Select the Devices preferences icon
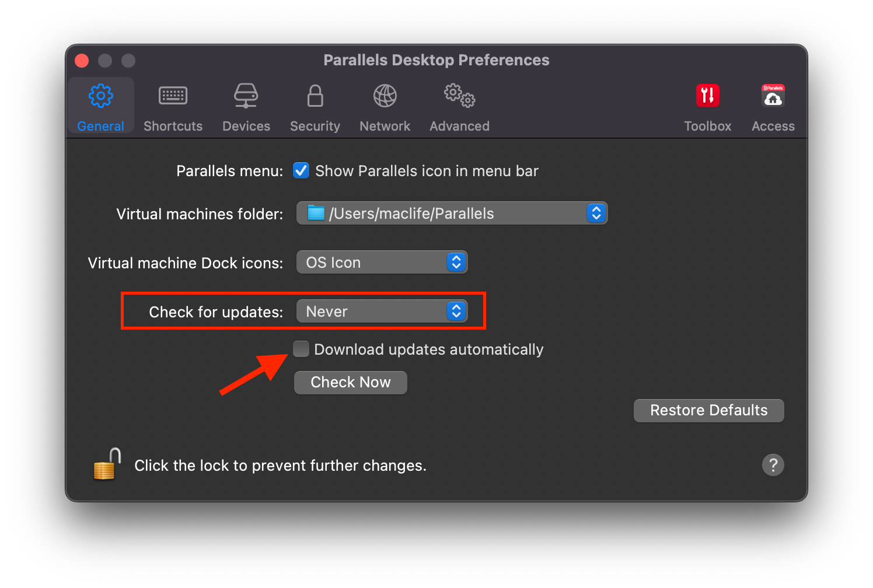Image resolution: width=873 pixels, height=588 pixels. (x=246, y=105)
